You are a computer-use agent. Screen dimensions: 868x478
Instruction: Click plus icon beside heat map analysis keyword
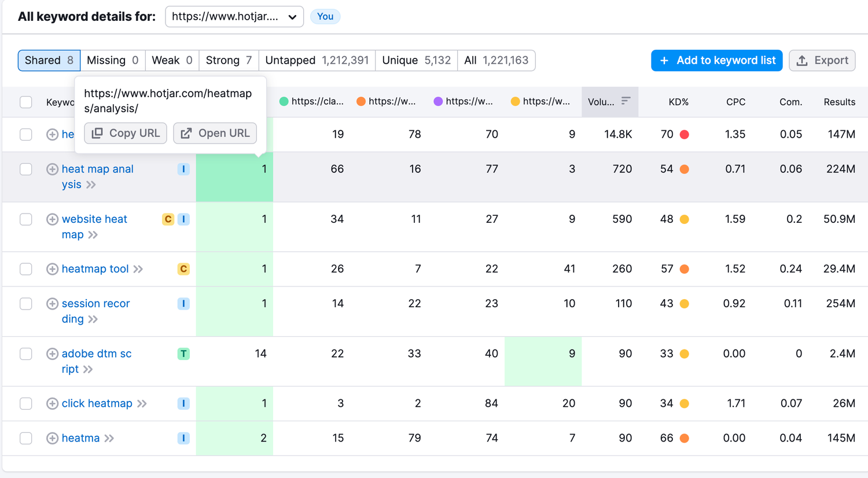(x=52, y=169)
